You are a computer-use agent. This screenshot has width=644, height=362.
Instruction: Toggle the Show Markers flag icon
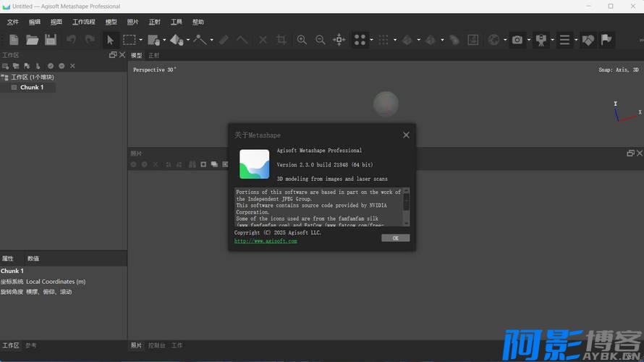tap(606, 40)
